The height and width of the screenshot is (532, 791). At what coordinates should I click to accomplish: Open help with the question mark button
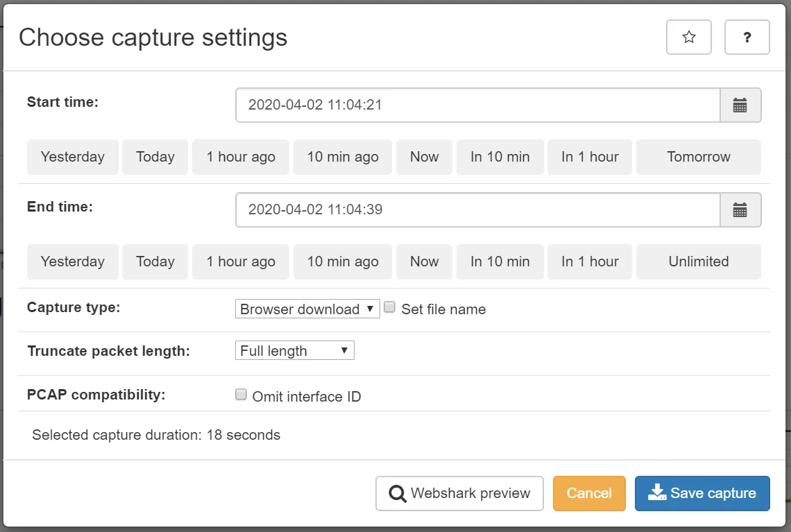pos(747,37)
